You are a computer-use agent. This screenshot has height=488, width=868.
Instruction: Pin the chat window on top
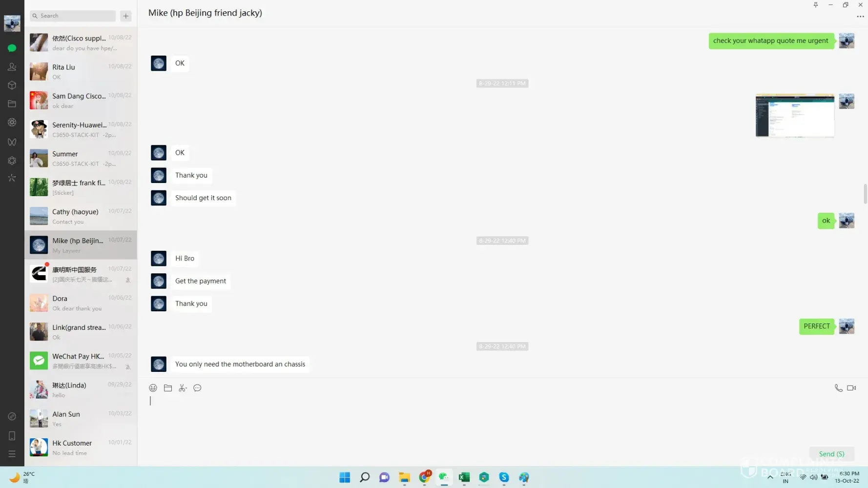click(x=815, y=5)
